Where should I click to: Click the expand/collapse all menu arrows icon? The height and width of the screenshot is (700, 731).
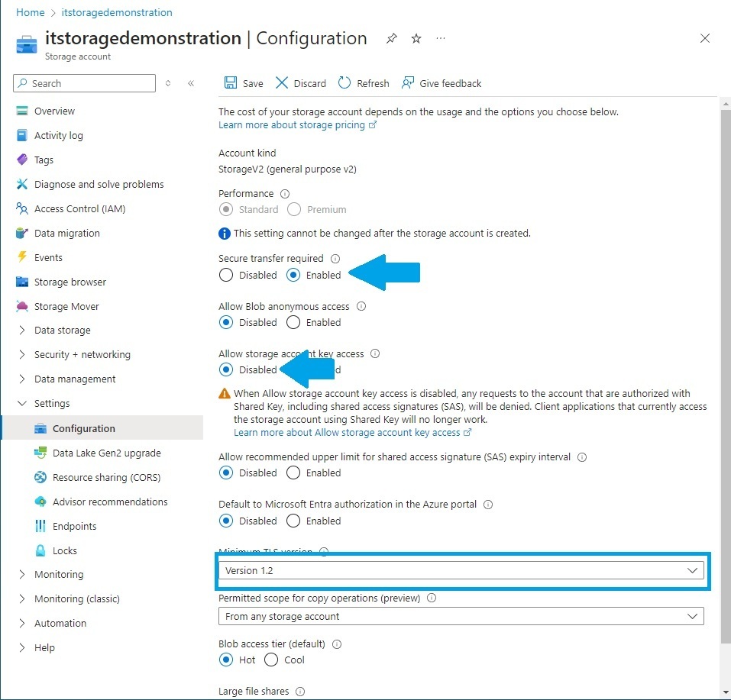(168, 83)
